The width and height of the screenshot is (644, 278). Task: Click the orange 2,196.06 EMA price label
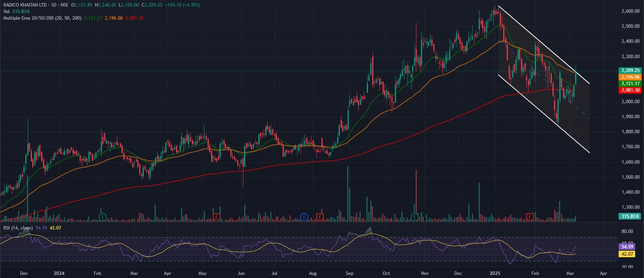pyautogui.click(x=630, y=77)
